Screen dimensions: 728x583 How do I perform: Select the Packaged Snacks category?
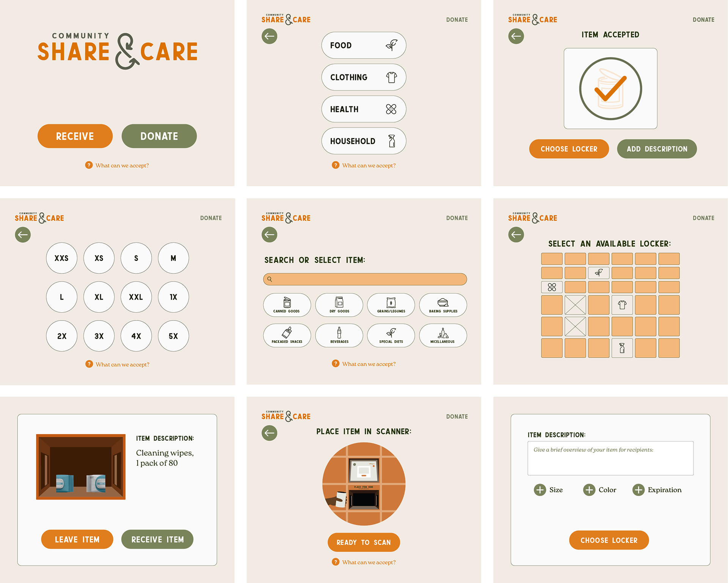(x=287, y=335)
